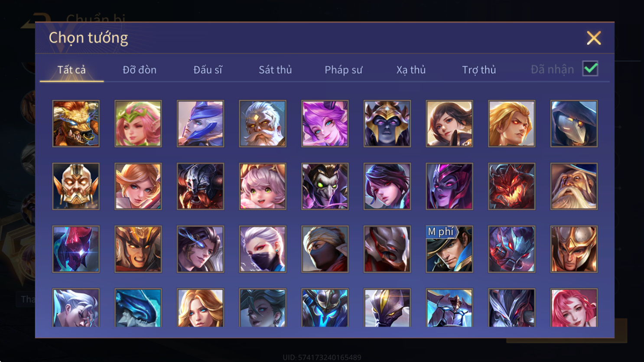The width and height of the screenshot is (644, 362).
Task: Open the Sát thủ tab
Action: 275,70
